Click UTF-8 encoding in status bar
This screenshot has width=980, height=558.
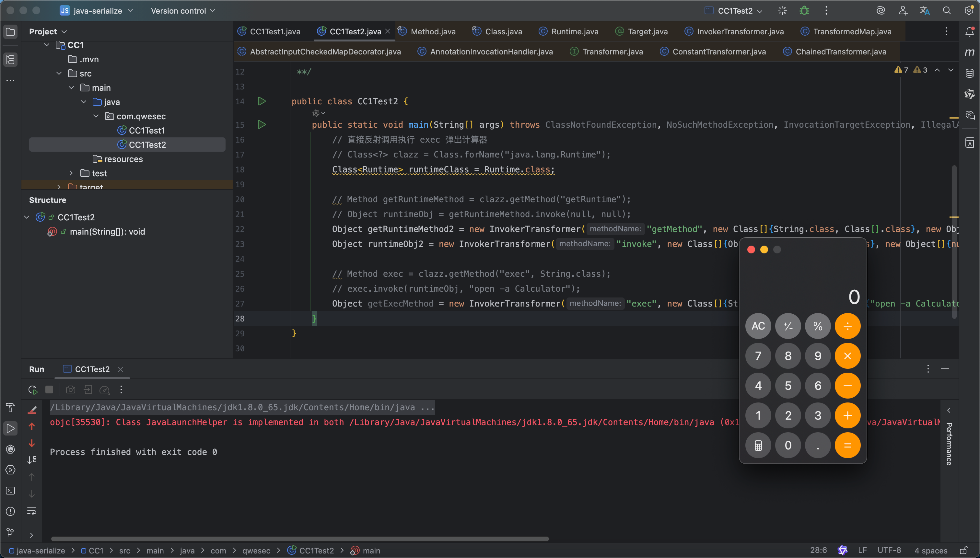[x=889, y=550]
